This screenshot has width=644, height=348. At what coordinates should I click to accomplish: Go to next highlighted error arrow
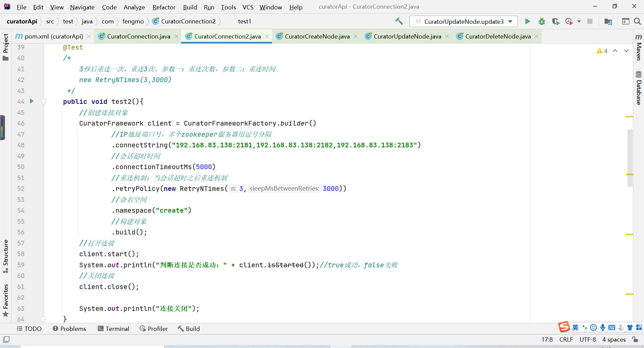click(626, 51)
